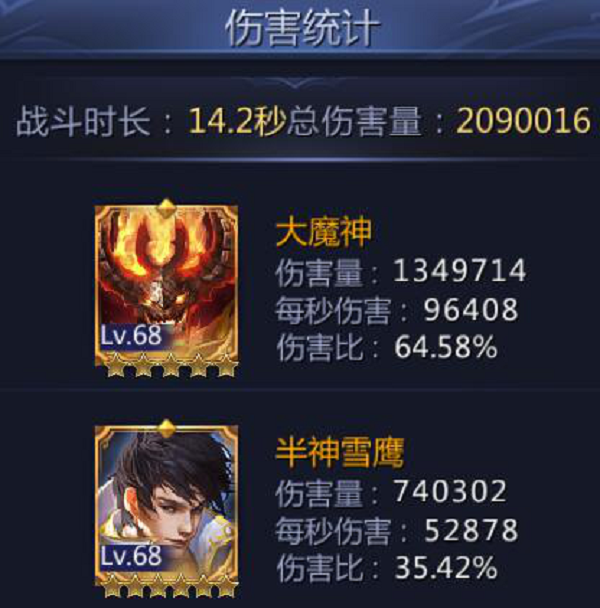Click the 总伤害量 2090016 value
The height and width of the screenshot is (608, 600).
524,121
